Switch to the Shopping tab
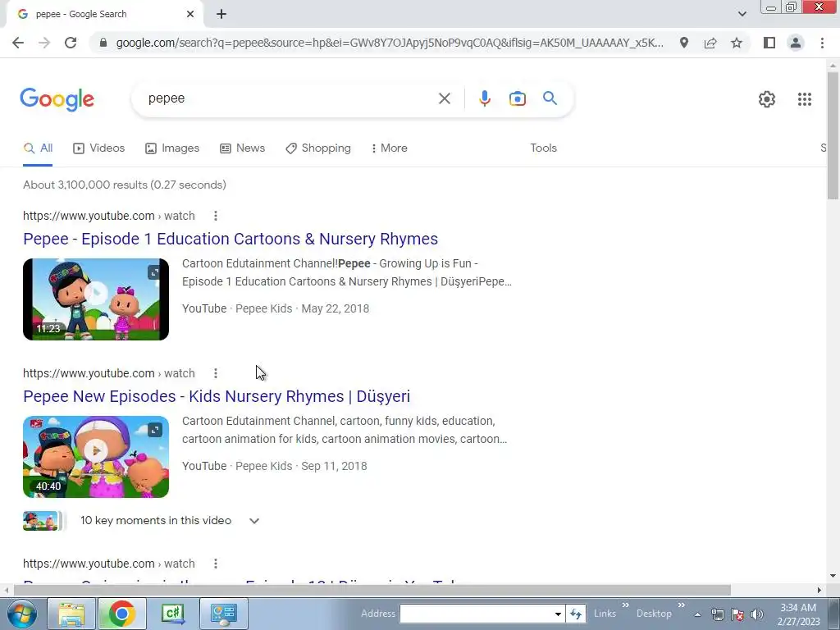The width and height of the screenshot is (840, 630). [317, 148]
